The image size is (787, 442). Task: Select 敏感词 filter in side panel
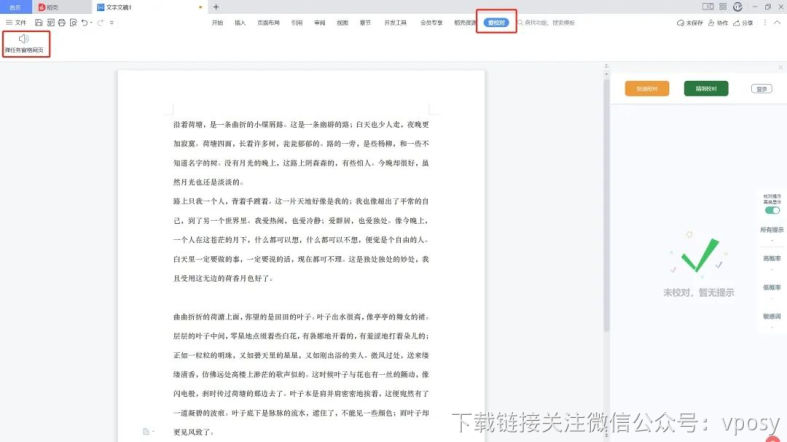pos(772,317)
